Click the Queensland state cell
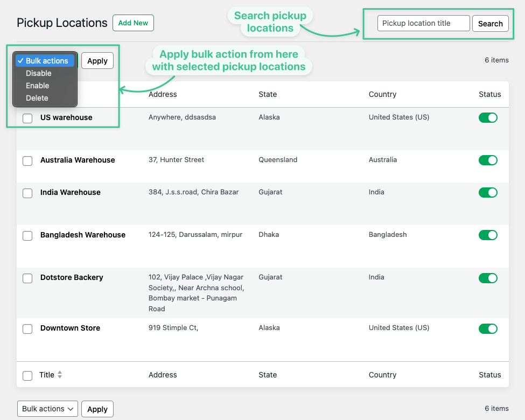 (278, 160)
